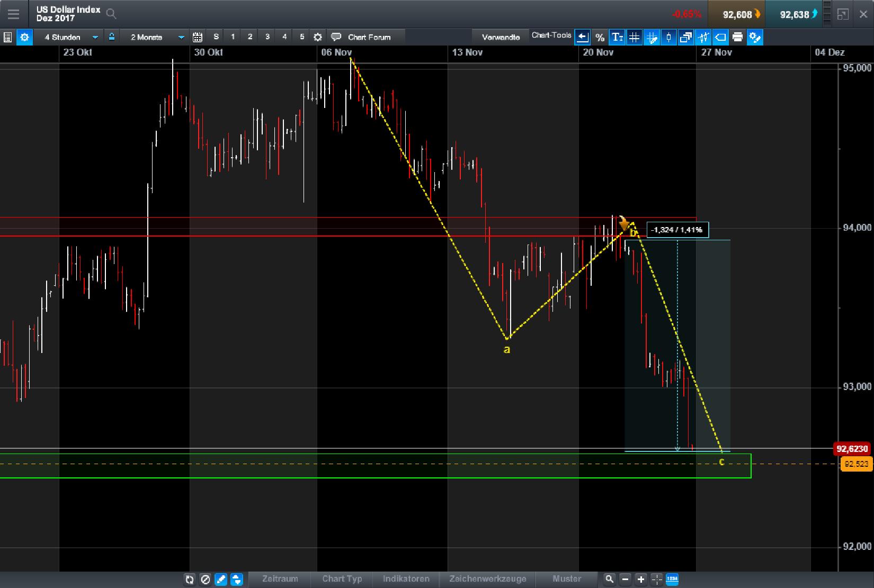Switch to percent scale via % icon
Viewport: 874px width, 588px height.
[x=600, y=37]
